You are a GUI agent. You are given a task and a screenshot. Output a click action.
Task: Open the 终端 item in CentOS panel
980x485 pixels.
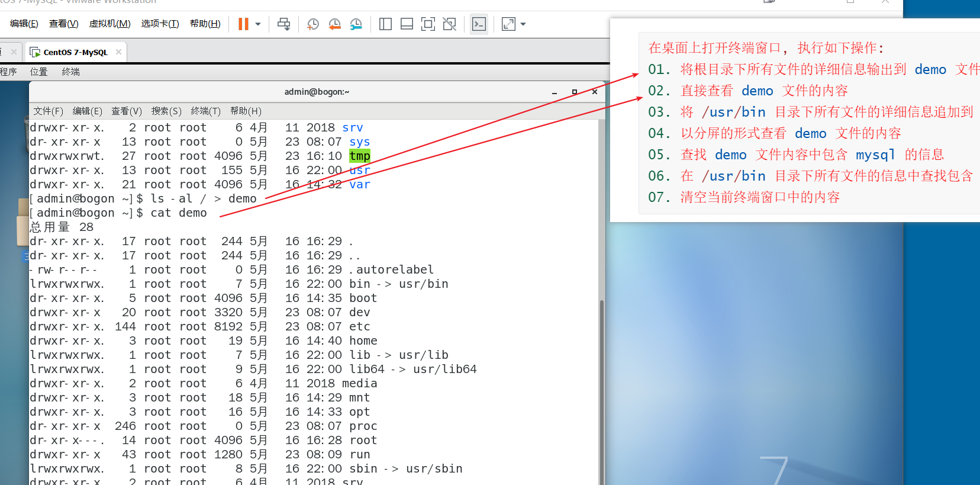tap(70, 72)
